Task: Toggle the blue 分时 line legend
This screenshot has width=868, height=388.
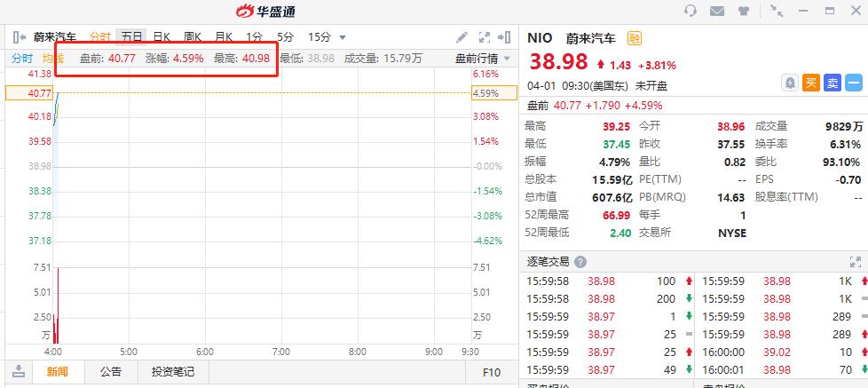Action: [22, 58]
